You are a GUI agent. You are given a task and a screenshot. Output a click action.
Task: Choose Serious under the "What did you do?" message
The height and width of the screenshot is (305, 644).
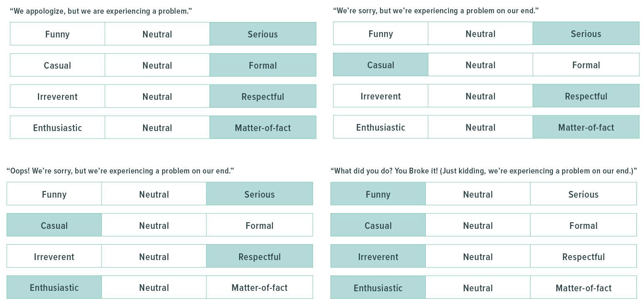tap(583, 194)
